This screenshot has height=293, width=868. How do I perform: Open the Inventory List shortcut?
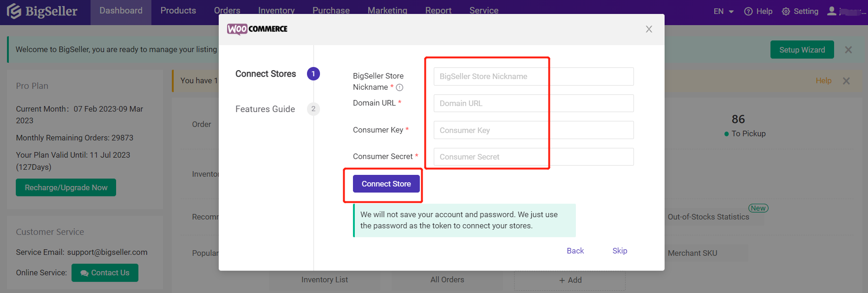[x=325, y=280]
